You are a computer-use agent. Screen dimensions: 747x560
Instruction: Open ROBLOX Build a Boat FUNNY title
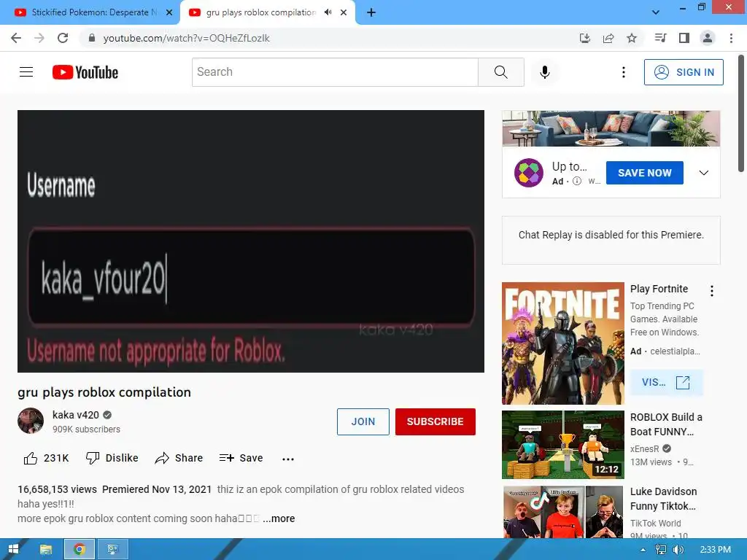[666, 424]
